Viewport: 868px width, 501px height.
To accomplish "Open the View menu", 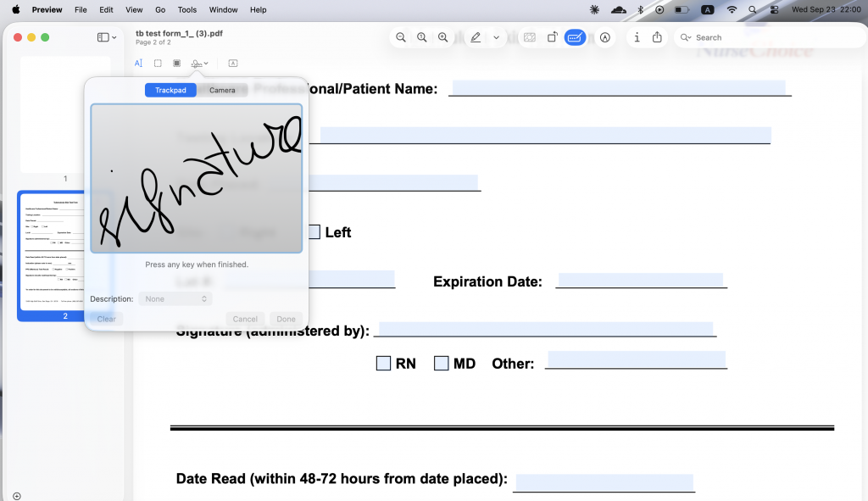I will tap(134, 9).
